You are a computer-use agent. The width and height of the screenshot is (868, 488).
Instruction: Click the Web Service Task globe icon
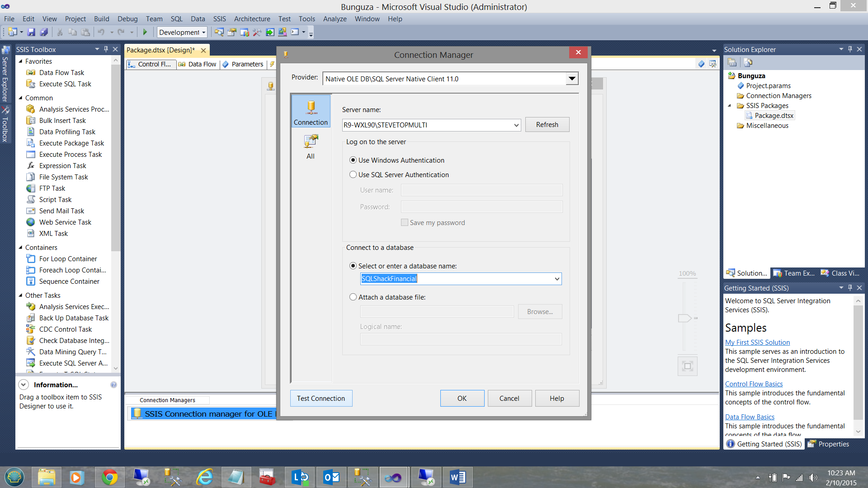31,222
